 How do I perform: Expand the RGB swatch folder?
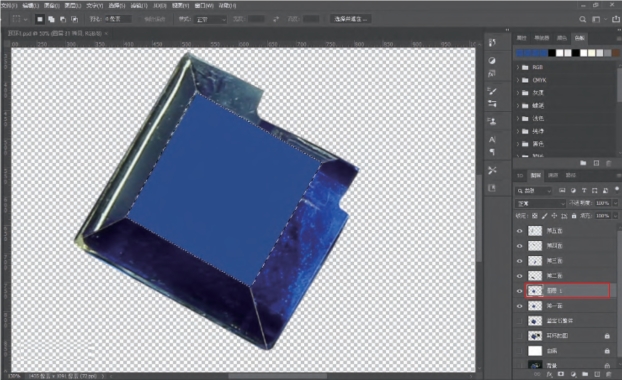click(518, 67)
